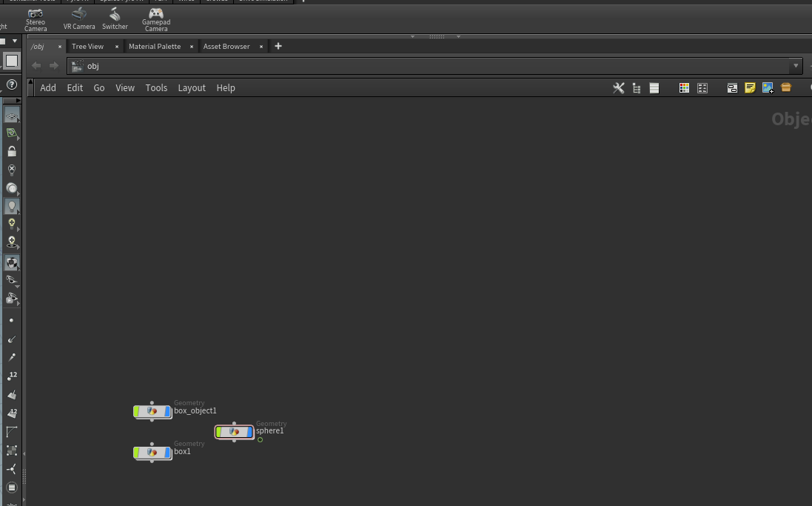Add a background image to network

[x=768, y=88]
